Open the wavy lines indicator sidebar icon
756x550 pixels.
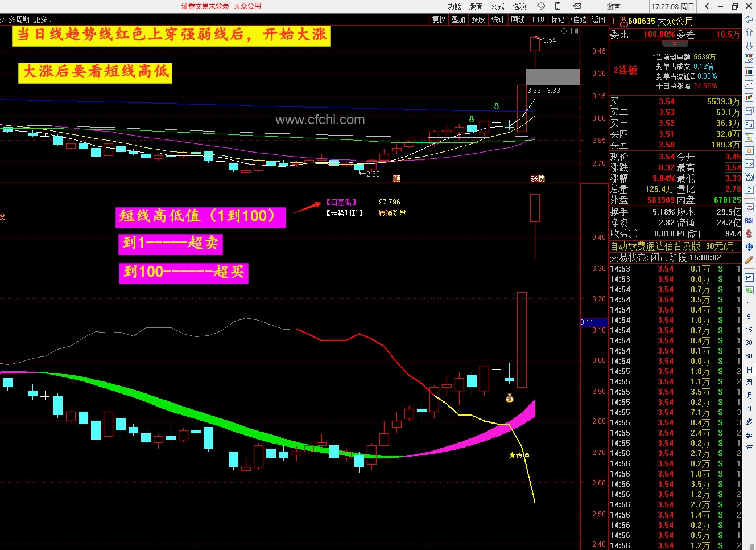(749, 207)
